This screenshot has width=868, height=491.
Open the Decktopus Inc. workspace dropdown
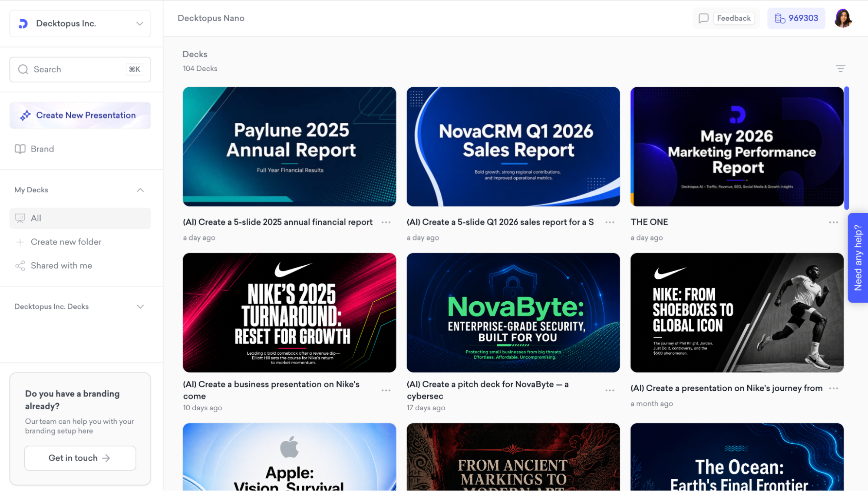80,23
